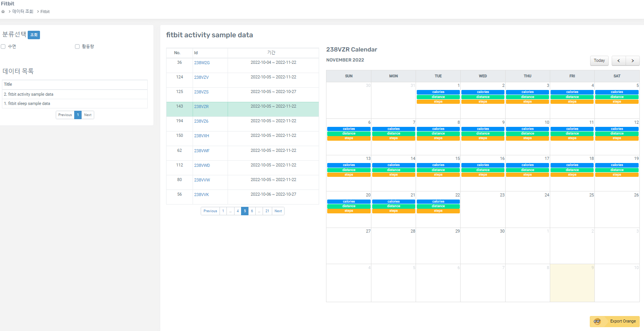Sort by 기간 column header

click(273, 53)
